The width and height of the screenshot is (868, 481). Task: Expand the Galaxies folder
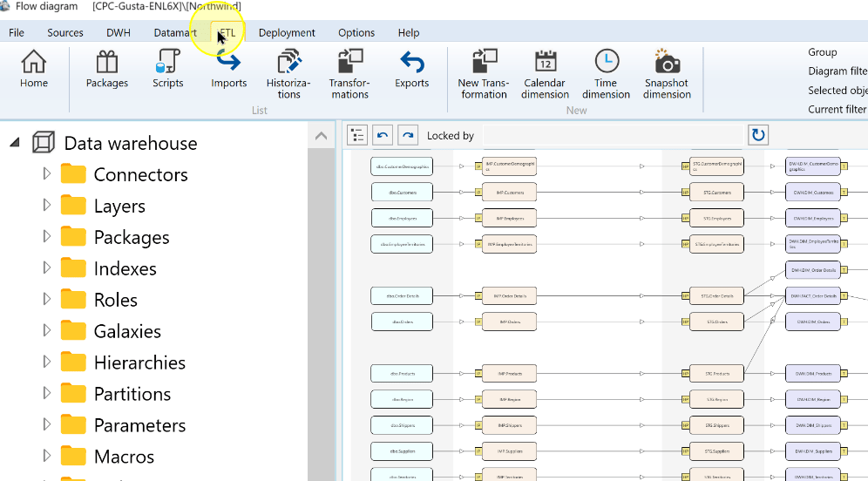[x=47, y=330]
